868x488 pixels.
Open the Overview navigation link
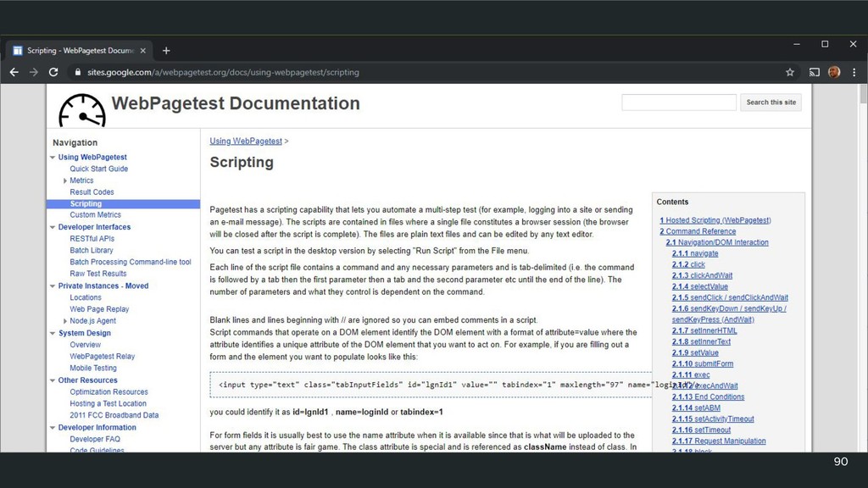tap(86, 345)
